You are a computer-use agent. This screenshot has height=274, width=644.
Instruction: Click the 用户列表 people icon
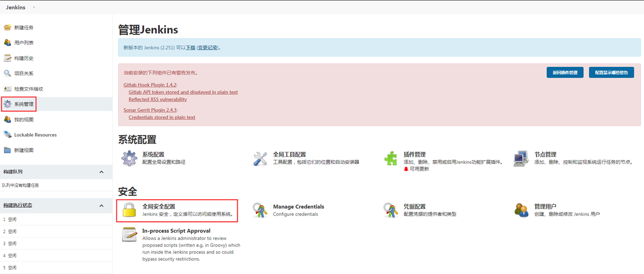pos(7,43)
